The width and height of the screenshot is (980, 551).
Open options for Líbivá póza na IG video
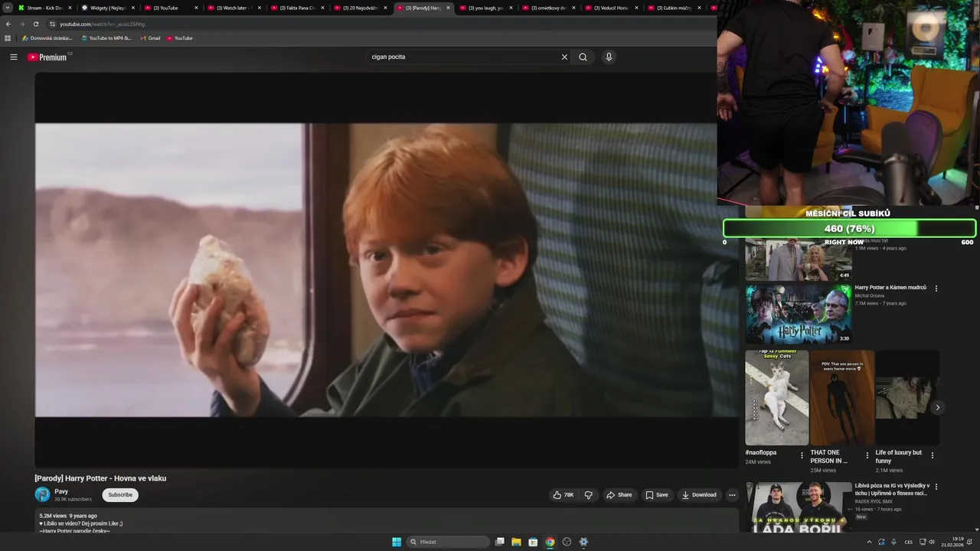[936, 487]
